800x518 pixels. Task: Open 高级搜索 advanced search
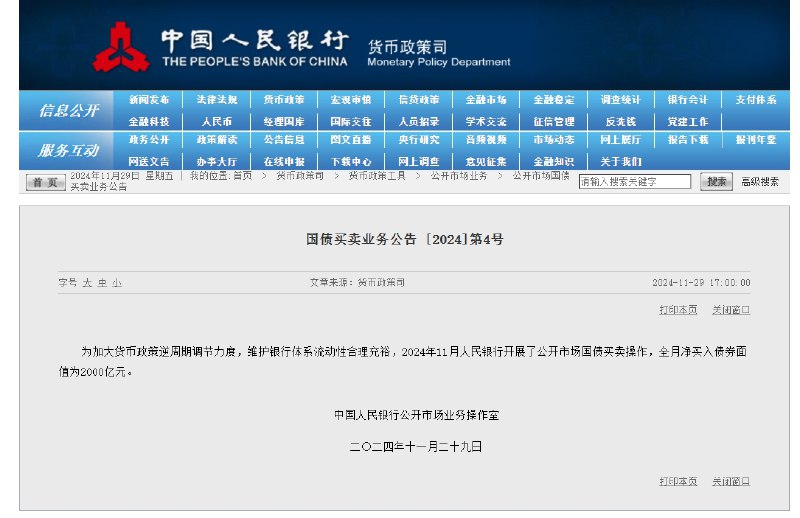(760, 182)
